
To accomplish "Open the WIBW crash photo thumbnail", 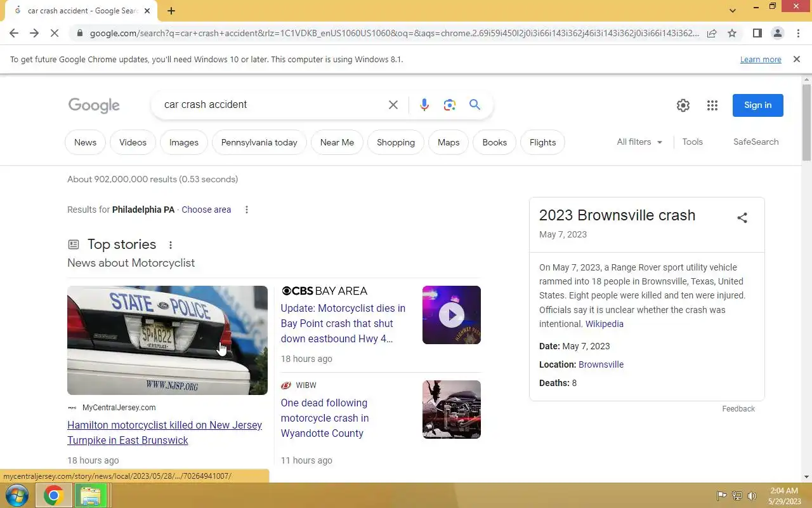I will pyautogui.click(x=452, y=410).
